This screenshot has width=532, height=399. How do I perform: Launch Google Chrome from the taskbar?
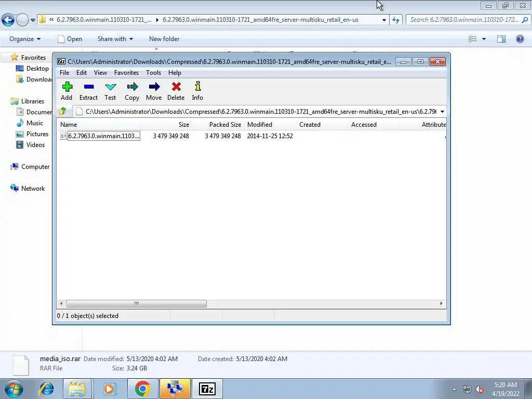pyautogui.click(x=142, y=389)
